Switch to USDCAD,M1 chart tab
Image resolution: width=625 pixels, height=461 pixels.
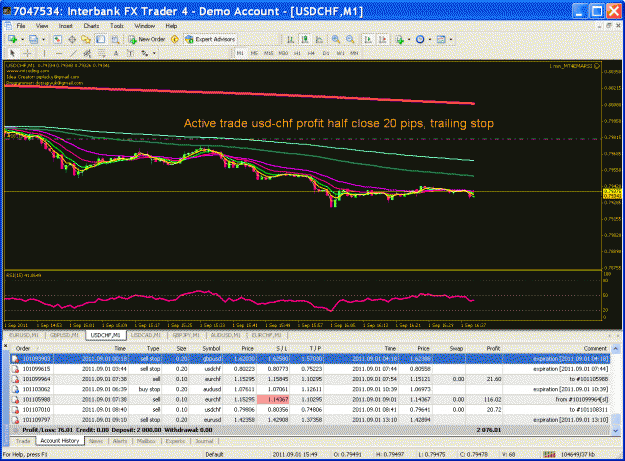pos(146,335)
